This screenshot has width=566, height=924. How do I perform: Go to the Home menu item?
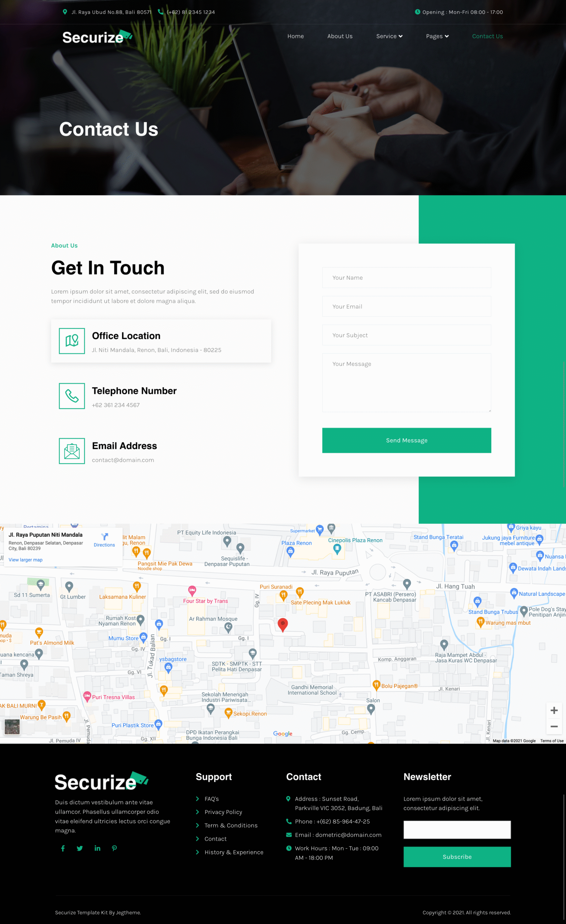tap(295, 36)
